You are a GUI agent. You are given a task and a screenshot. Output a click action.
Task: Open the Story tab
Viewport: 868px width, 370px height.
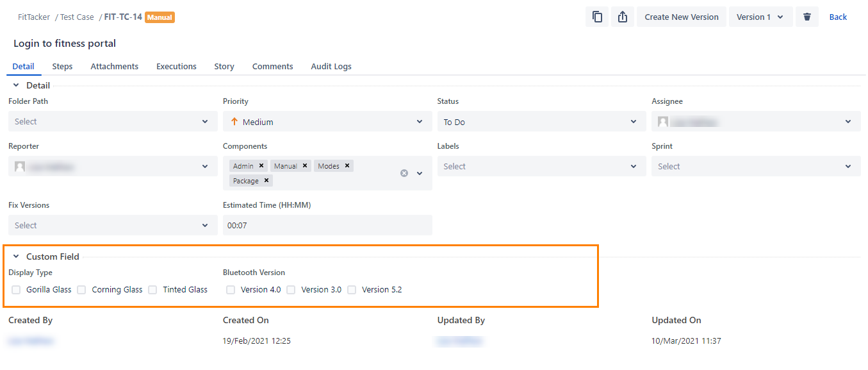point(224,66)
